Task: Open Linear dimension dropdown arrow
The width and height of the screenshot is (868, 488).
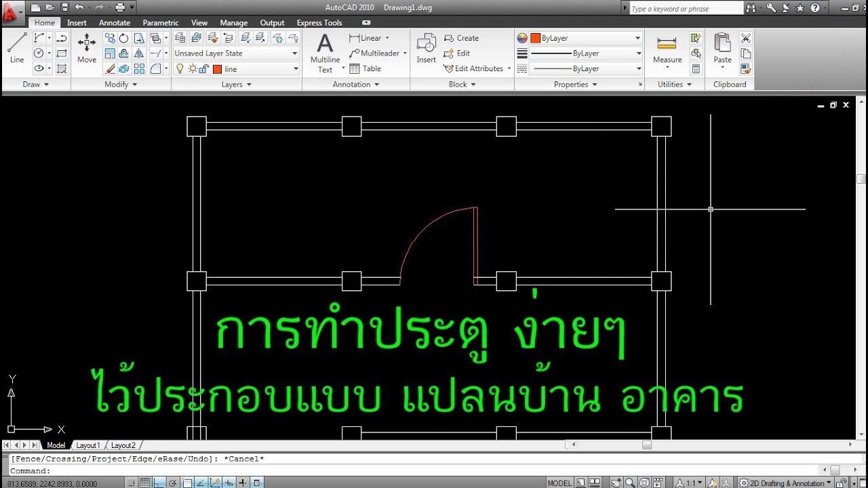Action: 387,38
